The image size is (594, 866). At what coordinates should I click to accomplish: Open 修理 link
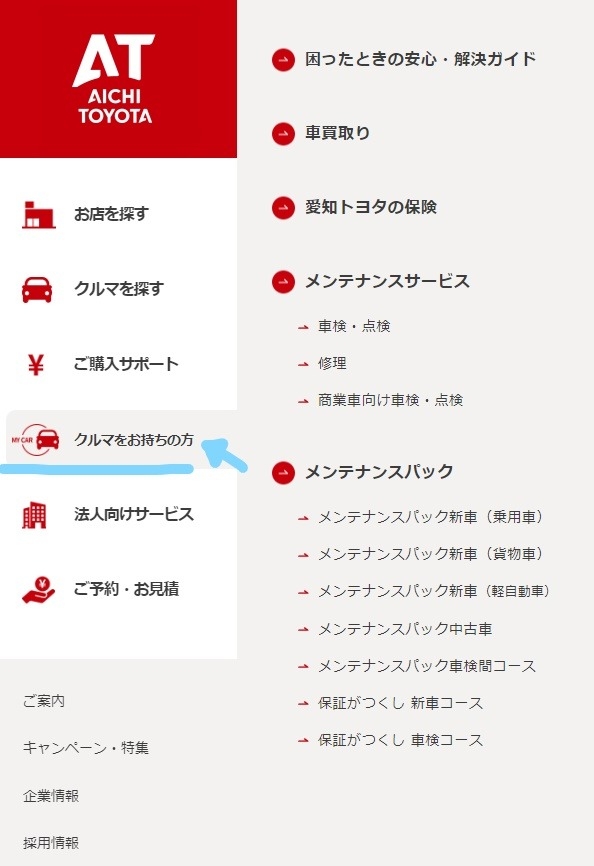[x=332, y=363]
